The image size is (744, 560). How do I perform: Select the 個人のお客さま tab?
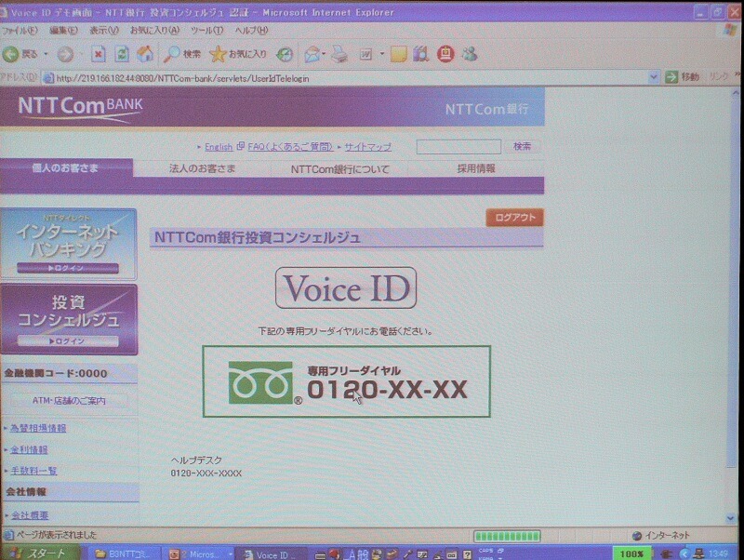[66, 168]
